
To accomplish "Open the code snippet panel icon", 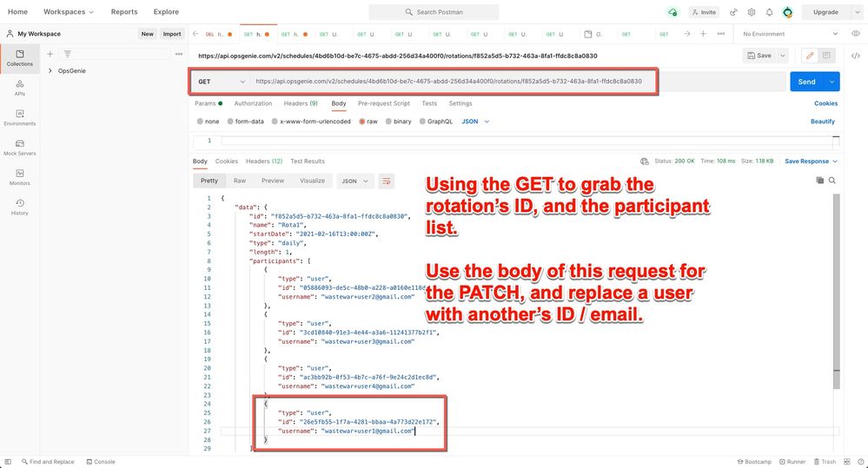I will [856, 56].
